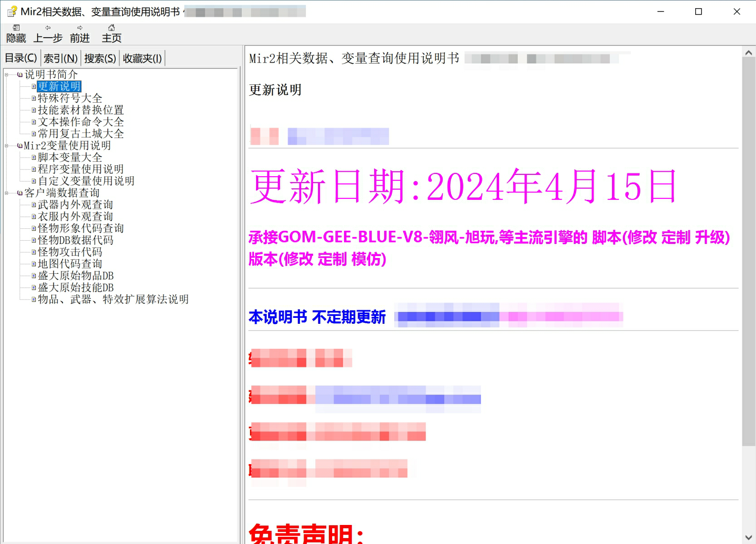Switch to the 搜索(S) tab
Screen dimensions: 756x544
[100, 58]
